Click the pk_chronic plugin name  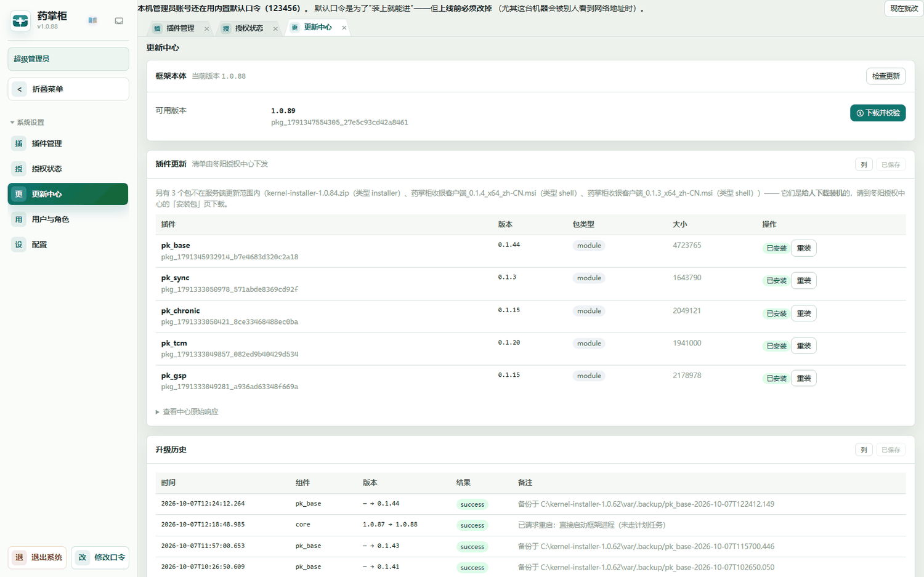tap(180, 311)
